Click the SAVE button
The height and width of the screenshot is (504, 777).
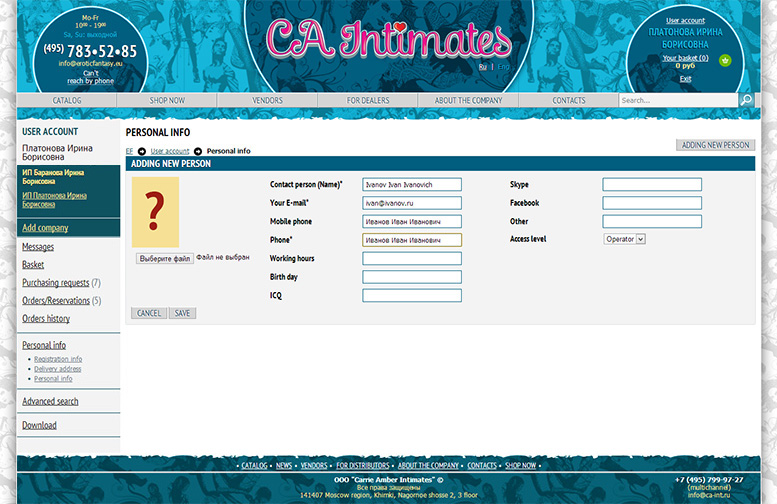[x=182, y=313]
